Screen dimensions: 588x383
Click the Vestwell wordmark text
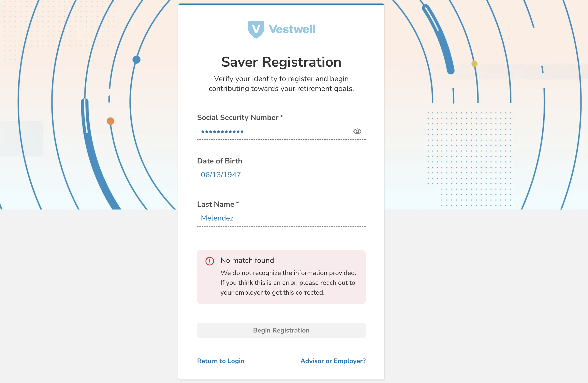(x=292, y=29)
